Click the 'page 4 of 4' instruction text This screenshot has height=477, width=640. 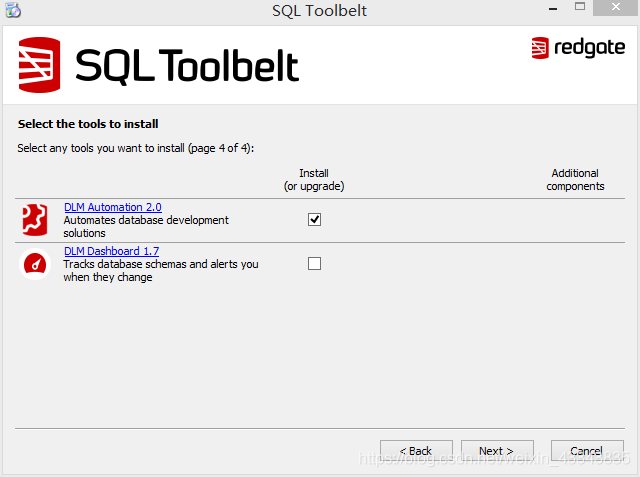[136, 148]
